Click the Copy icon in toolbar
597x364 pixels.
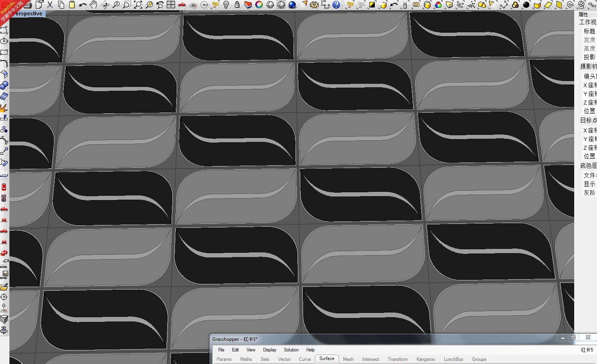(61, 5)
